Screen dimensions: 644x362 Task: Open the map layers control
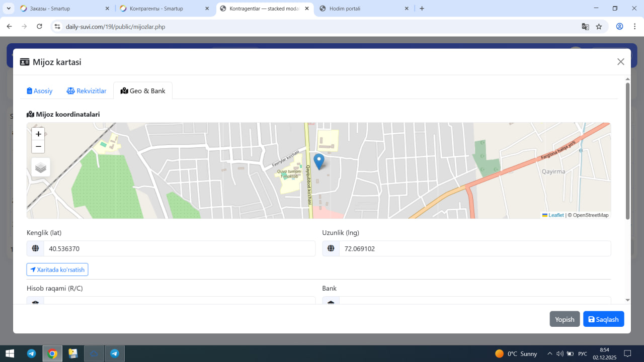pos(41,167)
